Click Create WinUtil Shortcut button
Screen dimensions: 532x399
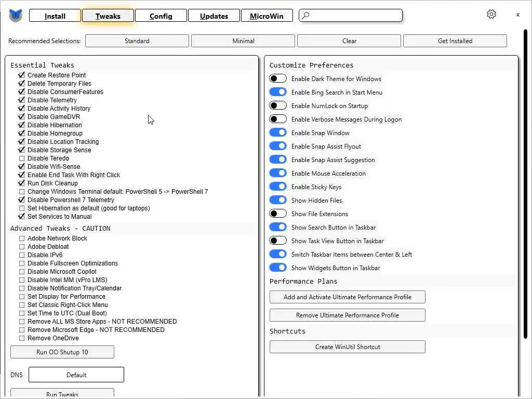tap(348, 347)
